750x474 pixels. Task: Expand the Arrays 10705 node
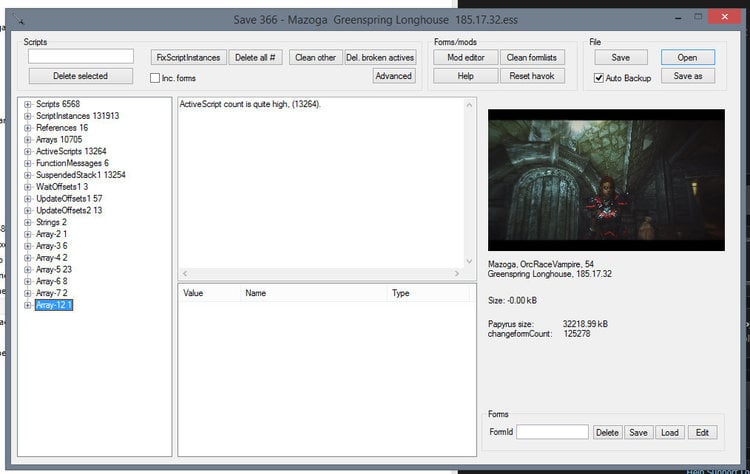[28, 140]
